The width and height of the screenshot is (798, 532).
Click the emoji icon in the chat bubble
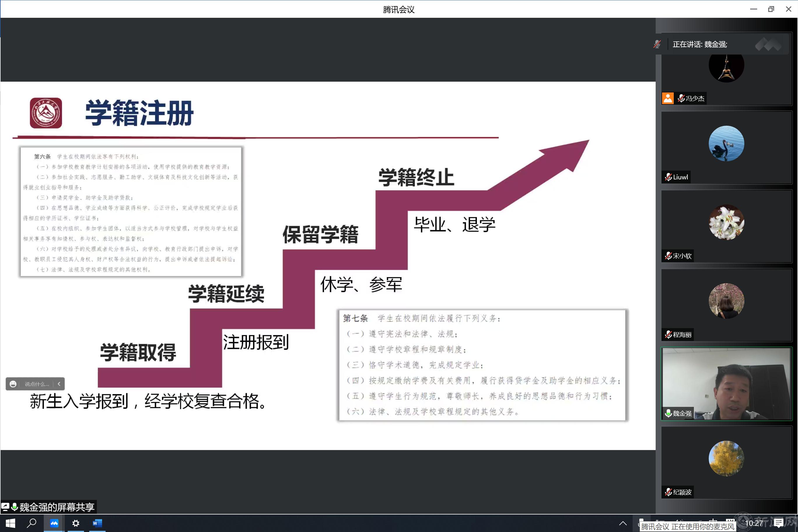pos(13,384)
